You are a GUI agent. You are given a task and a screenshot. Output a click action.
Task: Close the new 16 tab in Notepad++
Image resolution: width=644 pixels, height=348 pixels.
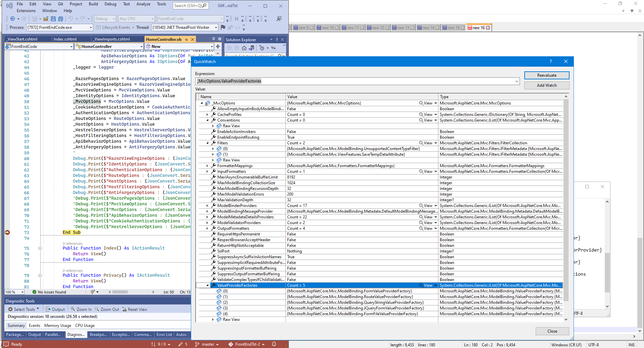pos(488,28)
